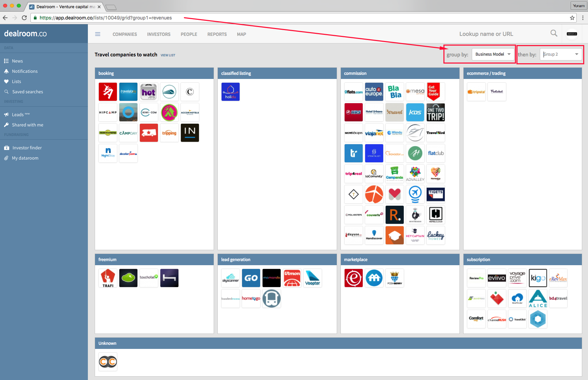
Task: Click the Kigo company logo
Action: coord(538,278)
